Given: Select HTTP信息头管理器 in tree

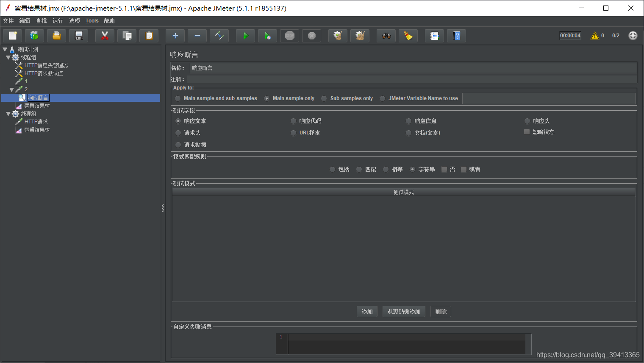Looking at the screenshot, I should click(46, 65).
